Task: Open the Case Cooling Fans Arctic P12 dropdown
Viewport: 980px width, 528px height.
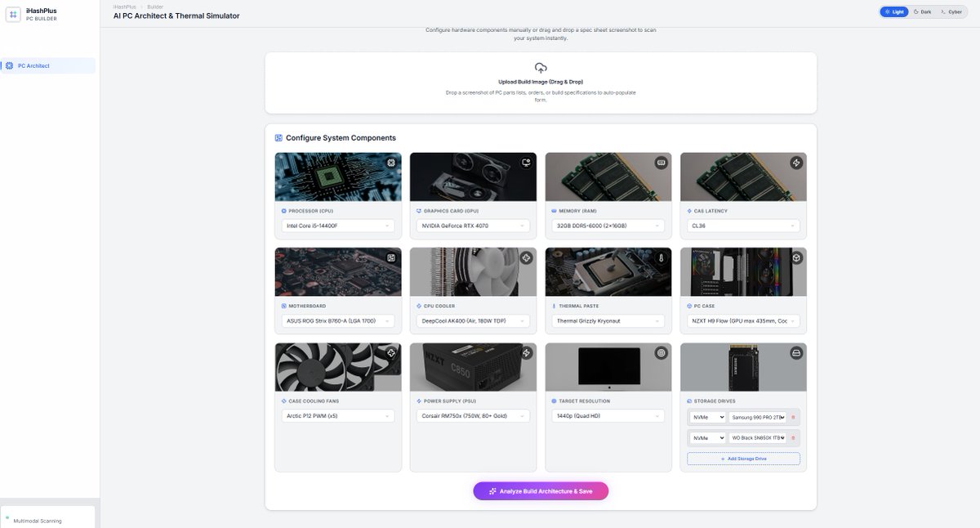Action: 337,416
